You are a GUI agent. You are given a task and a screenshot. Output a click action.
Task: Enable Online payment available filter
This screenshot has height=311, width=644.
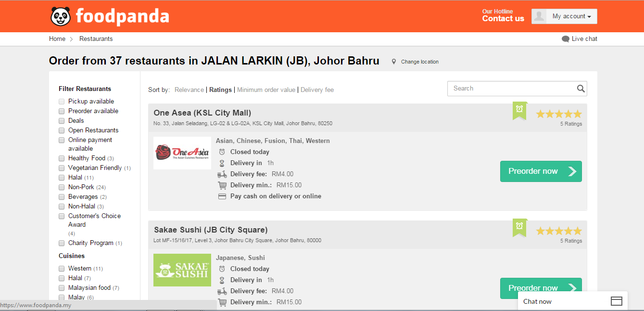click(x=62, y=140)
